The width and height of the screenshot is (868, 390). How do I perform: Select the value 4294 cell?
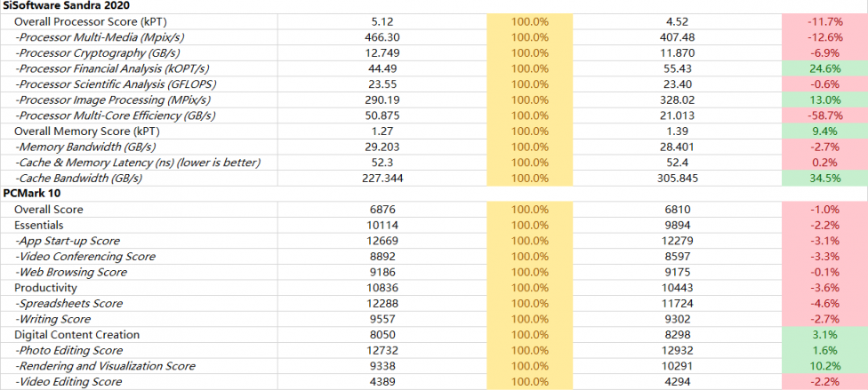pyautogui.click(x=678, y=382)
